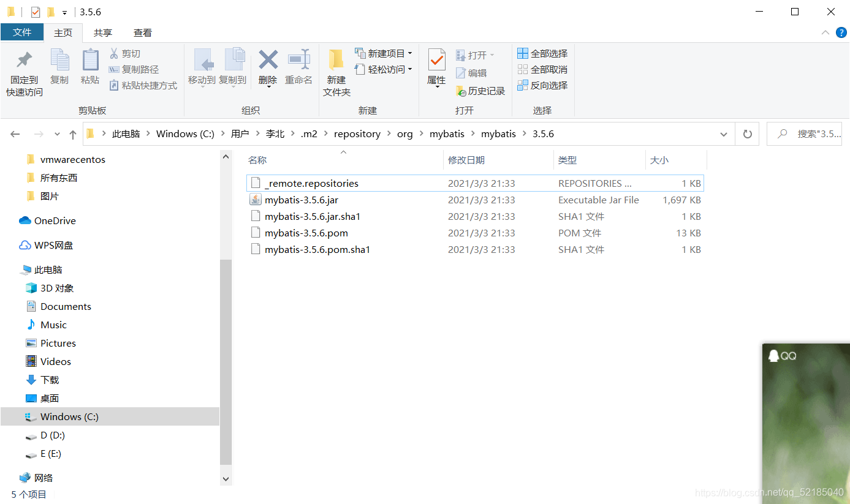850x504 pixels.
Task: Click the Move to icon
Action: [x=203, y=60]
